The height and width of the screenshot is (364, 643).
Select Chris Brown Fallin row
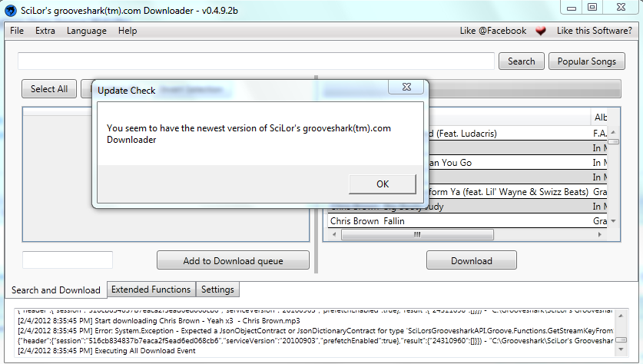[466, 221]
